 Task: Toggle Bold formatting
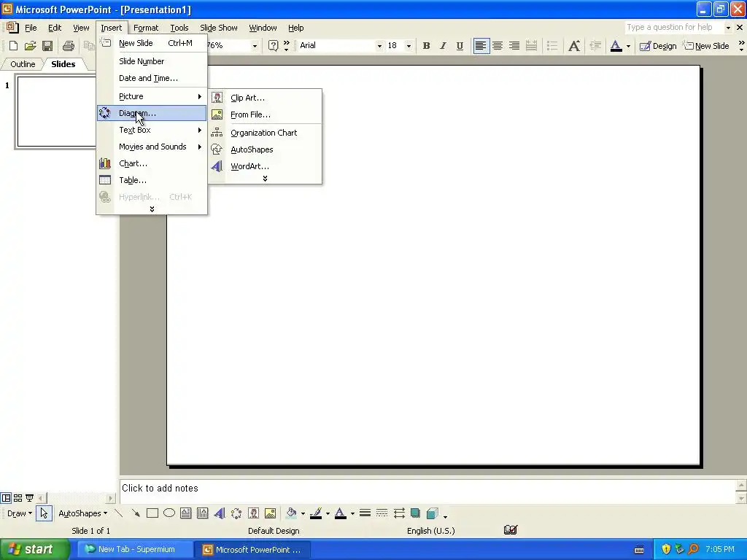(426, 46)
